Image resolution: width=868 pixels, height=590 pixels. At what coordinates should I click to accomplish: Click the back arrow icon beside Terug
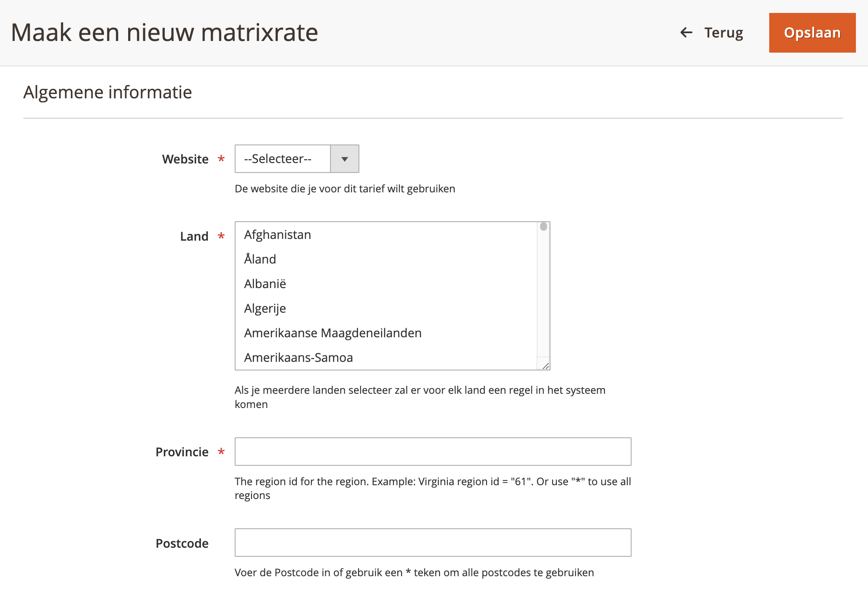686,32
